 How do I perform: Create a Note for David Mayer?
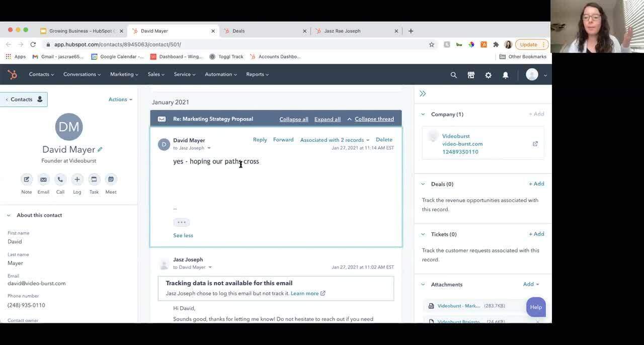click(27, 180)
